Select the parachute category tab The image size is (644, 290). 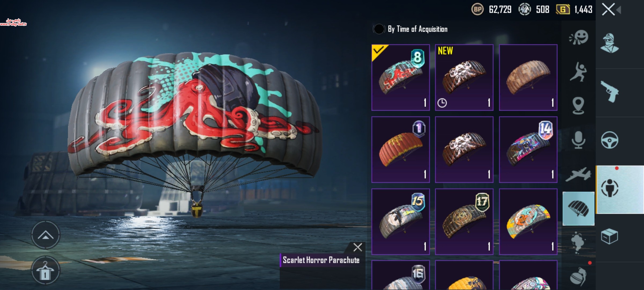[579, 209]
